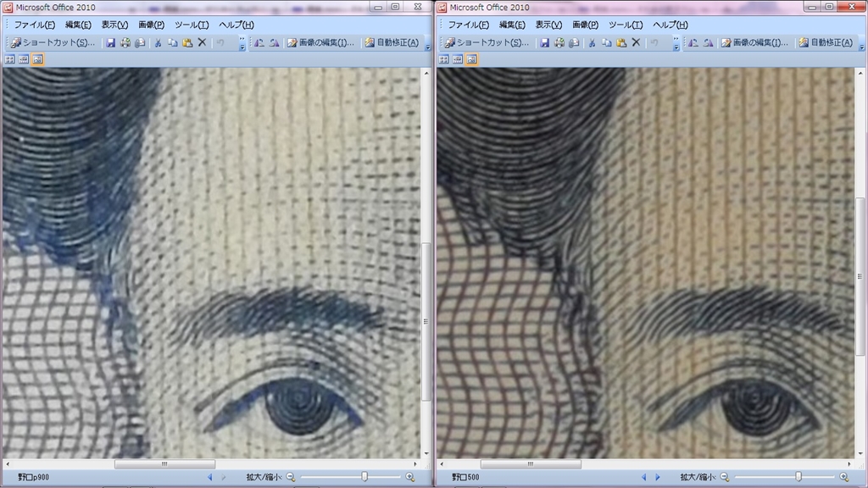Select single picture view in right window
The height and width of the screenshot is (488, 868).
coord(471,59)
